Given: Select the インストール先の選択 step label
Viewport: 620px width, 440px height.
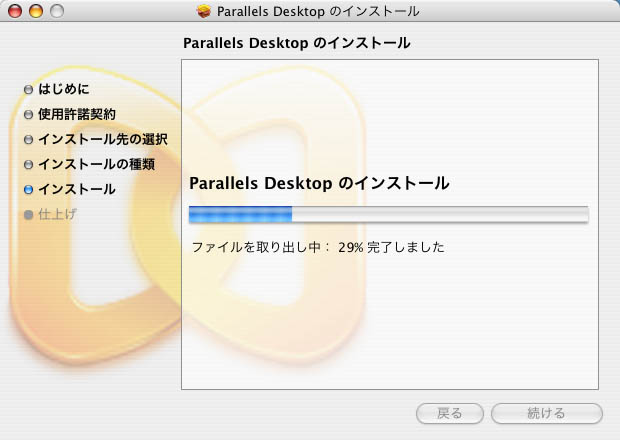Looking at the screenshot, I should click(102, 139).
